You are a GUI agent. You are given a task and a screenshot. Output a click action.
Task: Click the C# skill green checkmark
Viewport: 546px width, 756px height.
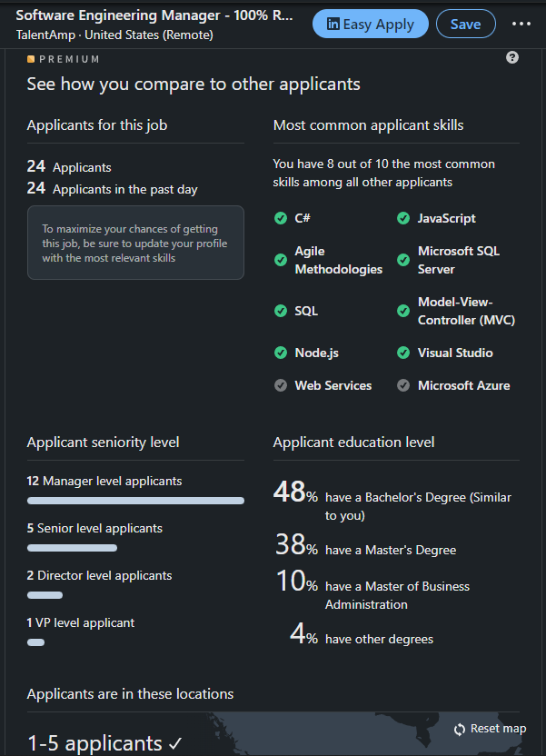281,218
